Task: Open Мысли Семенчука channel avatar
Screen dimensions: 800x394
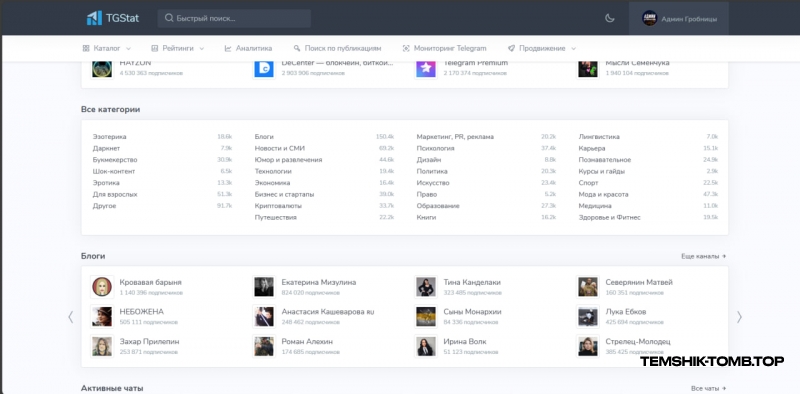Action: (588, 68)
